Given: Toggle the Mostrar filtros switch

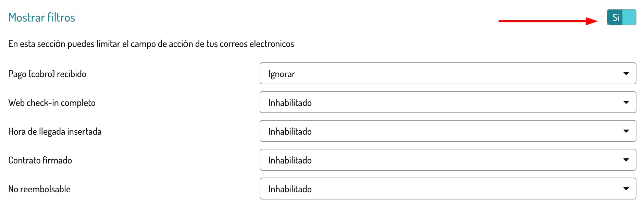Looking at the screenshot, I should [621, 17].
